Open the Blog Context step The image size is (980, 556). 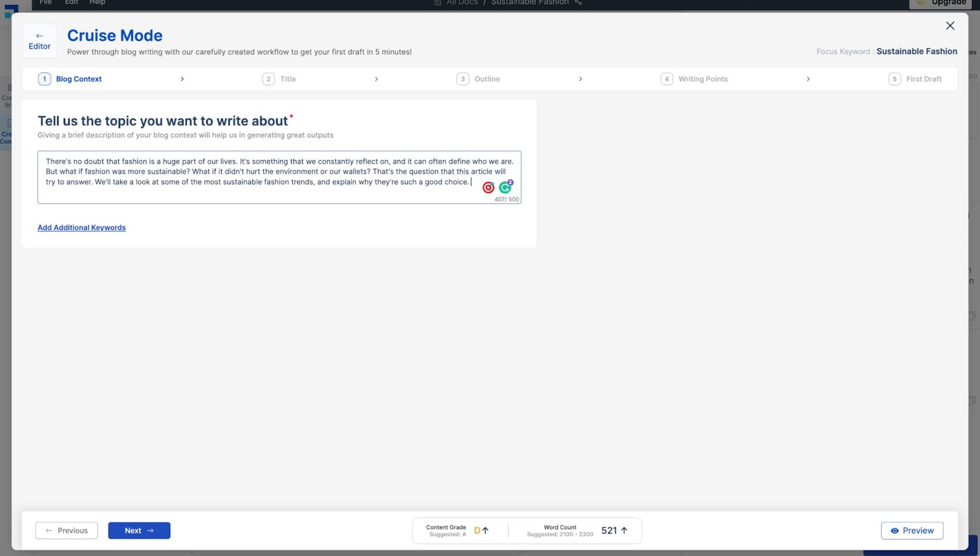click(79, 79)
